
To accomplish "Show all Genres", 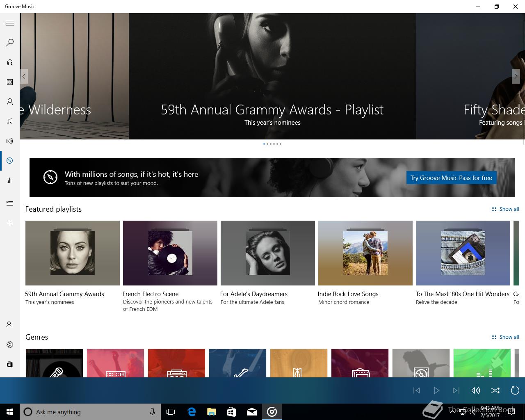I will [505, 337].
